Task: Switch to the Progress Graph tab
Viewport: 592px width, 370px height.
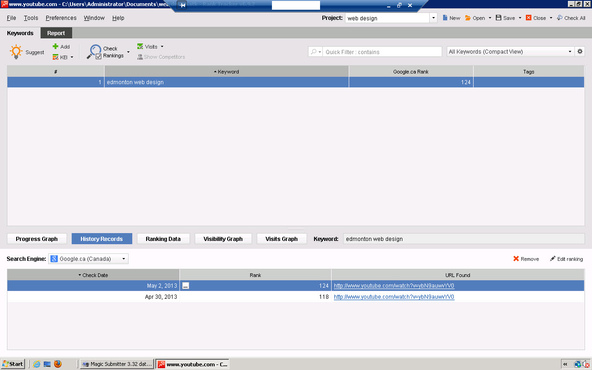Action: pos(37,239)
